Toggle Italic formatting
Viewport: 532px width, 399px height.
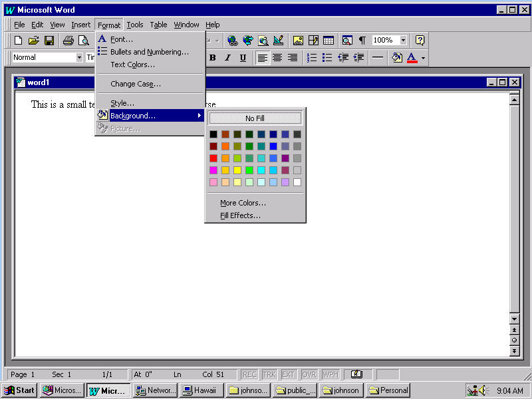click(227, 58)
